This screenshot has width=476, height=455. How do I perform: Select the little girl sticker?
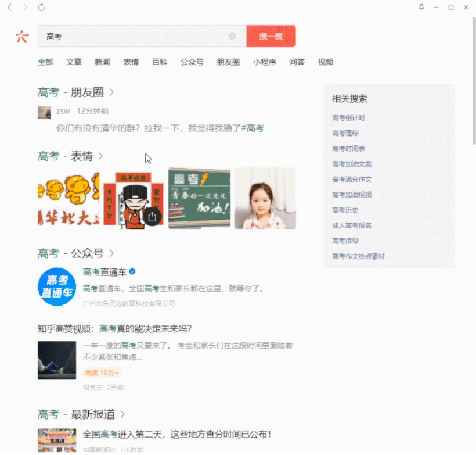[x=265, y=198]
